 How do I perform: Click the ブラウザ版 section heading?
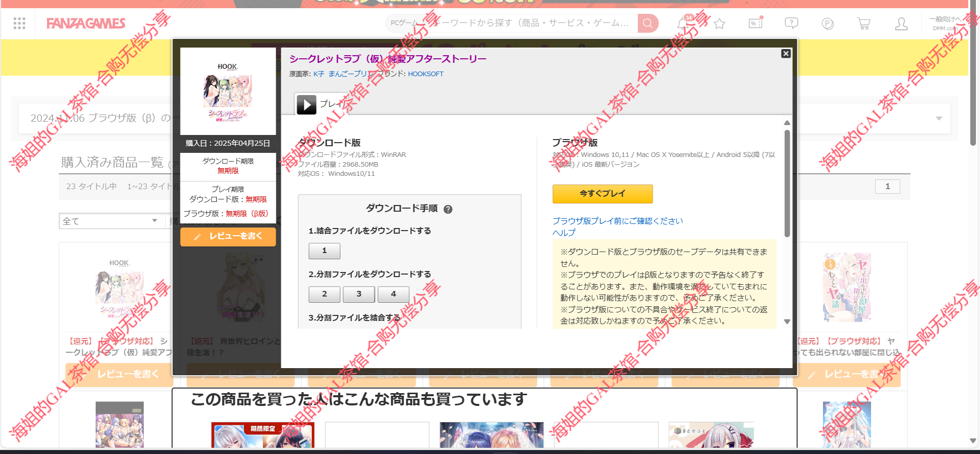(575, 143)
